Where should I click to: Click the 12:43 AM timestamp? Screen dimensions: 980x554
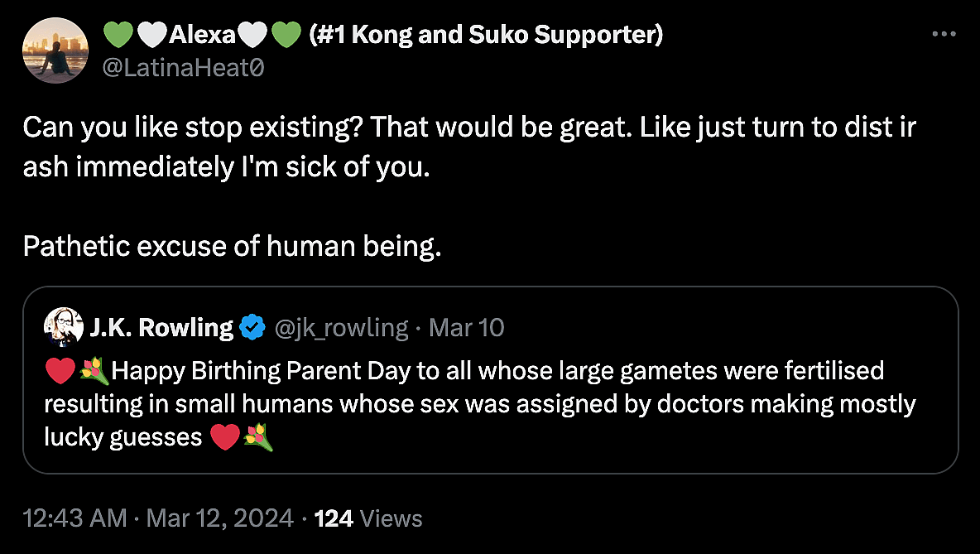coord(74,518)
